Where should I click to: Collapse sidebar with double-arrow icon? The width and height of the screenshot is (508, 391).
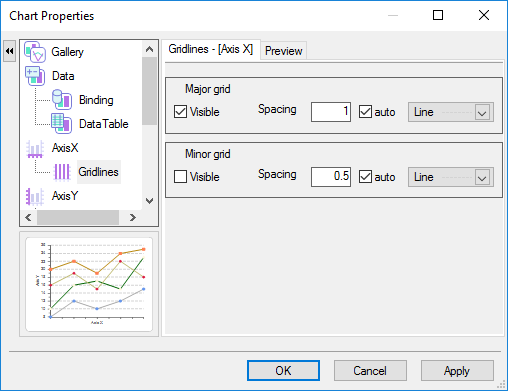coord(10,51)
